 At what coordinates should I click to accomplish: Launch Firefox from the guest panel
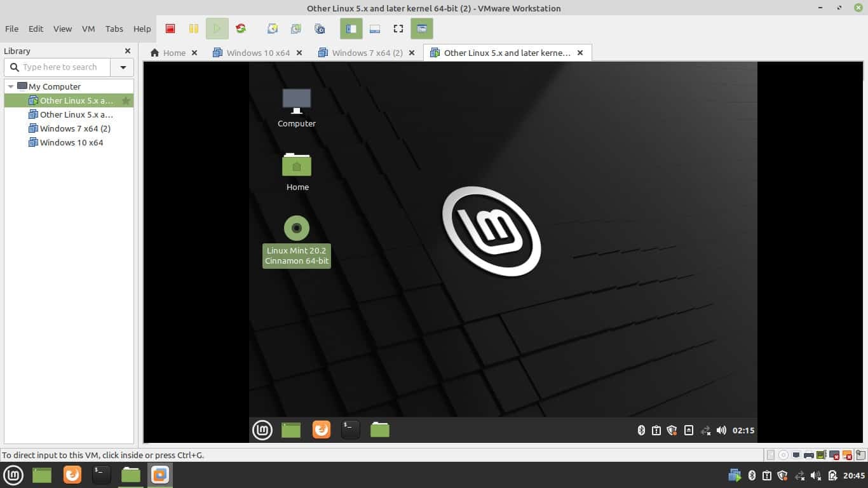tap(322, 430)
